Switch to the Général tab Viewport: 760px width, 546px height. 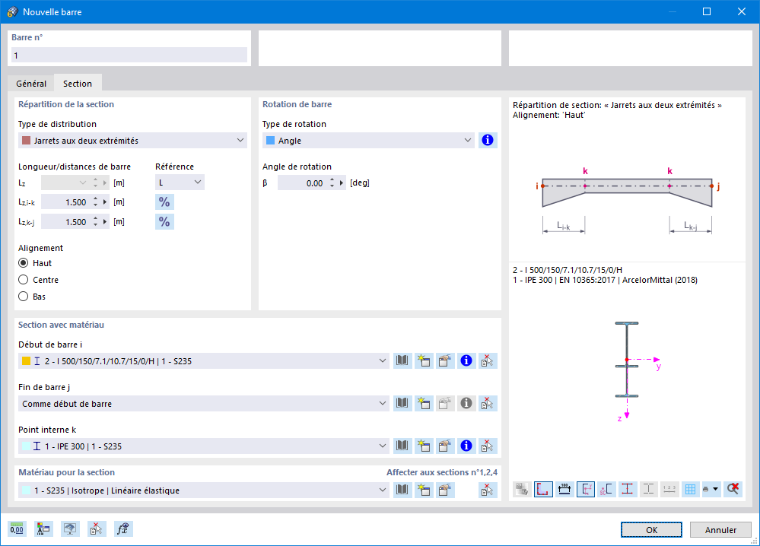(x=32, y=84)
